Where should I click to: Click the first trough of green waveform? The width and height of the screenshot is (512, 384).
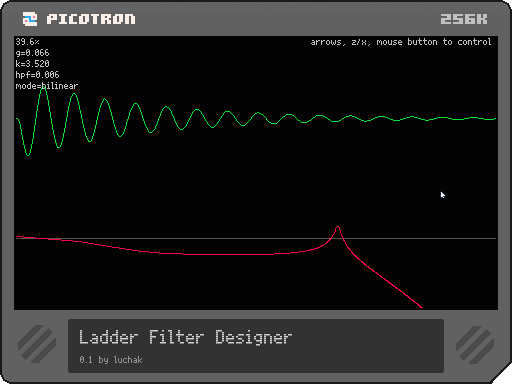pos(28,154)
